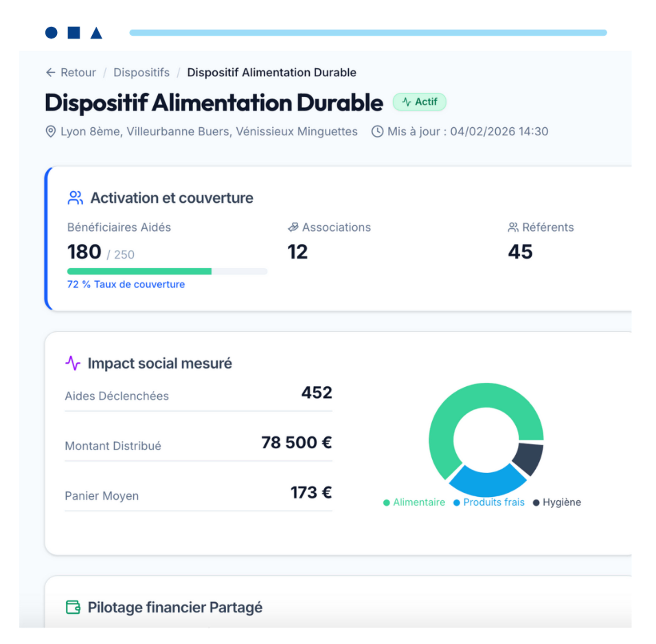The image size is (656, 644).
Task: Click the hand-heart icon beside Associations
Action: [293, 227]
